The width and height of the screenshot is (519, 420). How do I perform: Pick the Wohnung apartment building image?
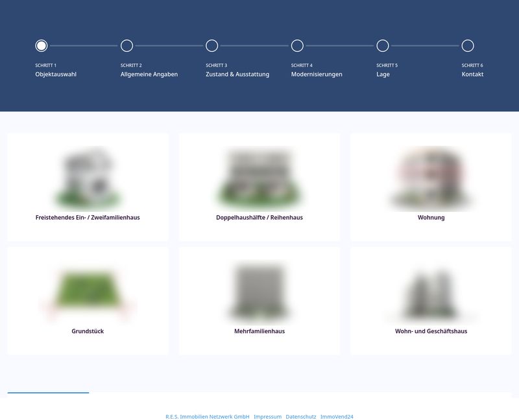[x=431, y=179]
